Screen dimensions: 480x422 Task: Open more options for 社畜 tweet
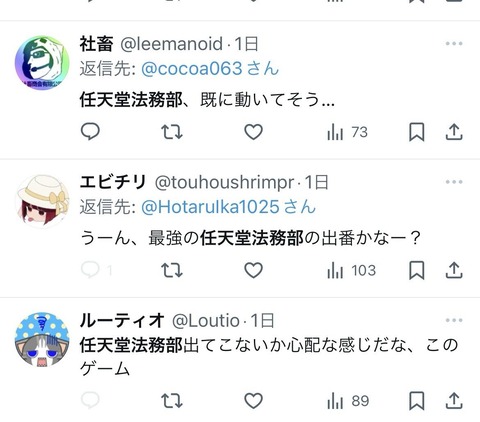454,43
